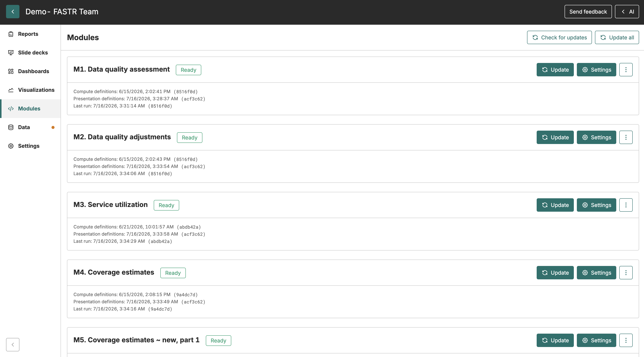Open the Reports section in the sidebar
Image resolution: width=644 pixels, height=357 pixels.
[x=30, y=34]
